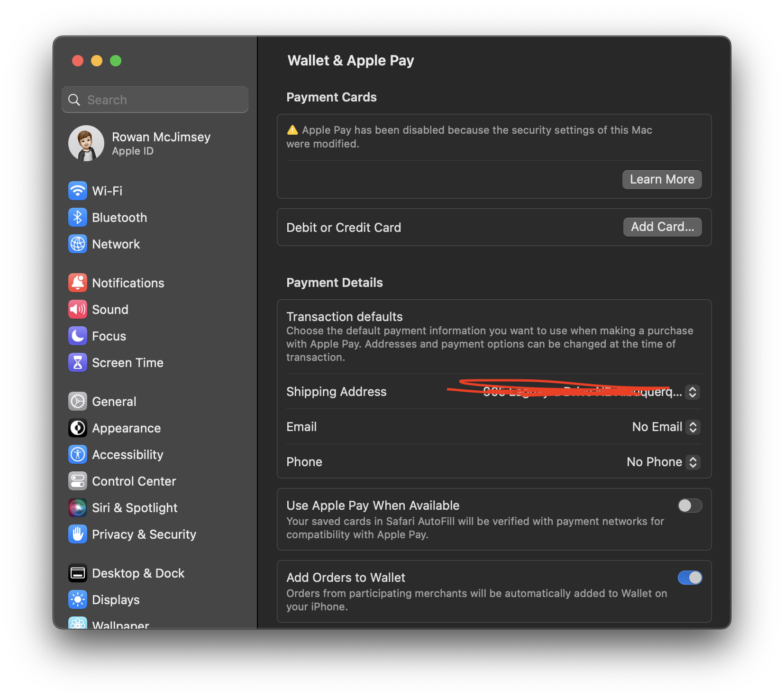Select the Focus moon icon
Screen dimensions: 784x699
click(x=78, y=336)
